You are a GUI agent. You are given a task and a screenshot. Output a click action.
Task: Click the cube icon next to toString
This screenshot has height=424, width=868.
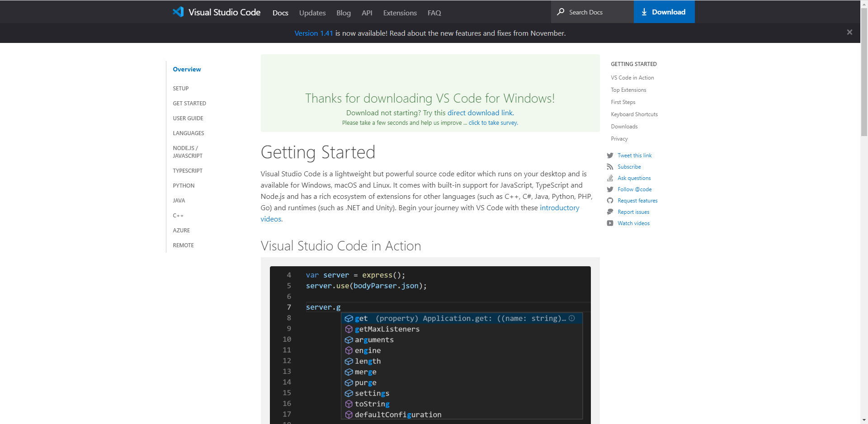tap(349, 404)
